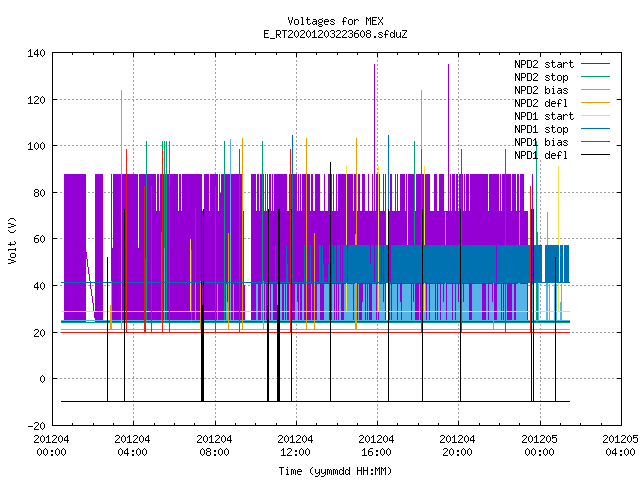Click the purple NPD2 start legend line
This screenshot has height=480, width=640.
tap(595, 64)
